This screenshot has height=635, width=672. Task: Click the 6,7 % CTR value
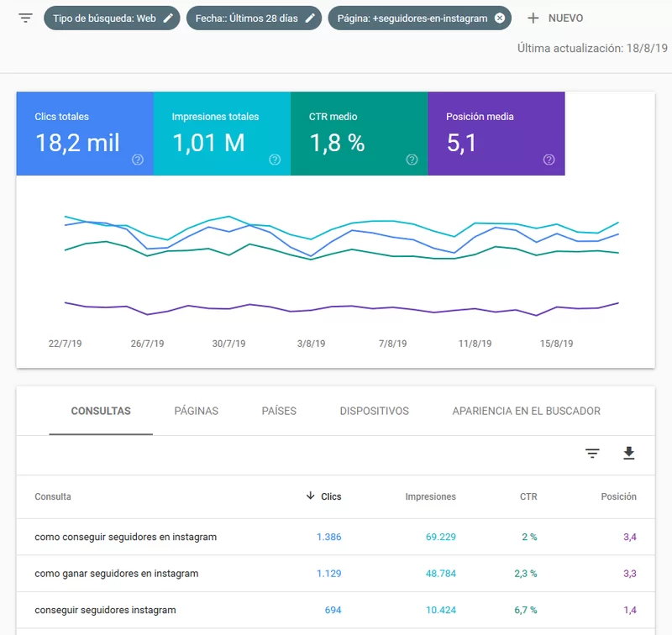coord(526,610)
